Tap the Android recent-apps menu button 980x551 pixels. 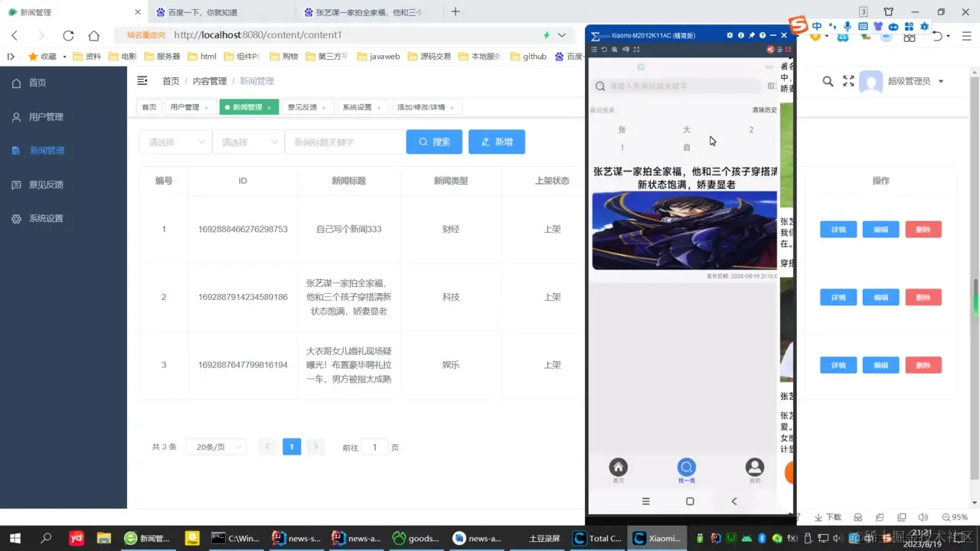645,501
